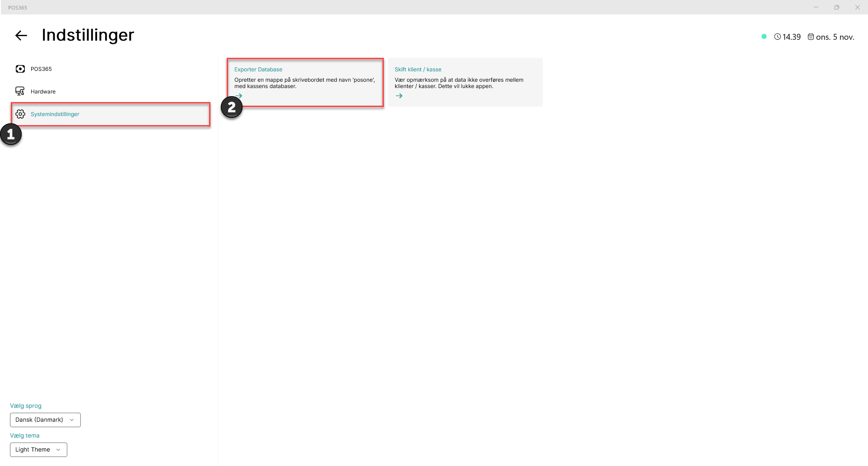Open the Dansk (Danmark) language dropdown
The image size is (868, 466).
[x=45, y=420]
